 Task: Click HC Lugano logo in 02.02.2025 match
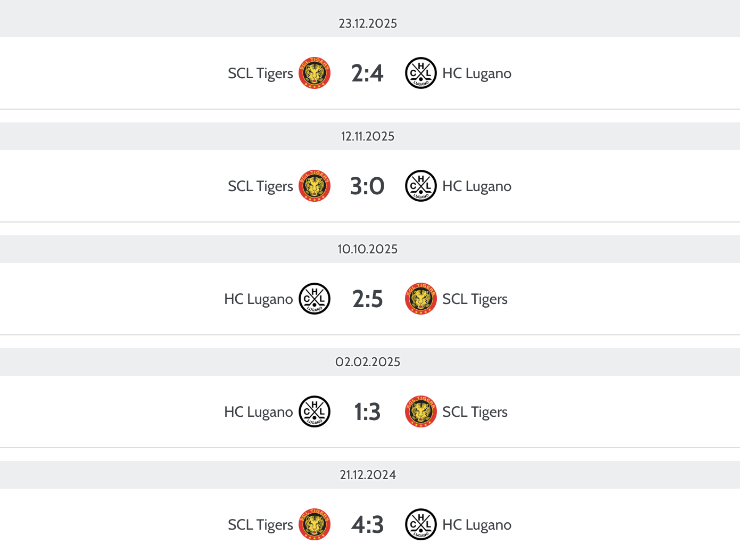(x=315, y=411)
